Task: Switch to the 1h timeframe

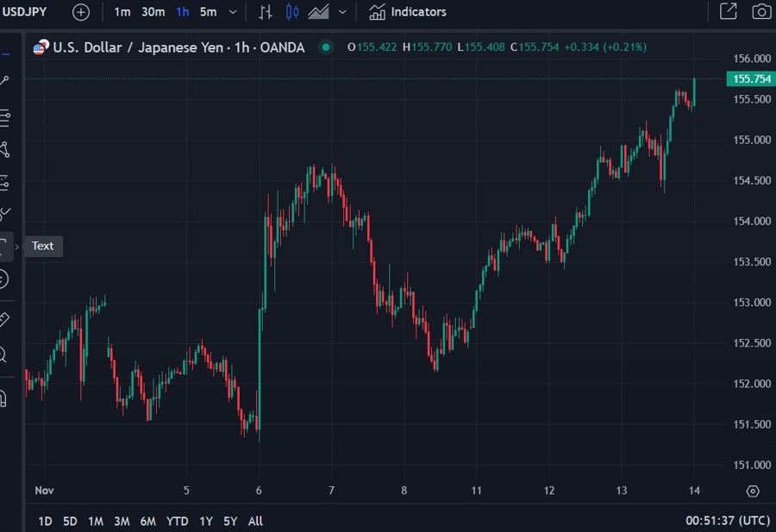Action: [182, 12]
